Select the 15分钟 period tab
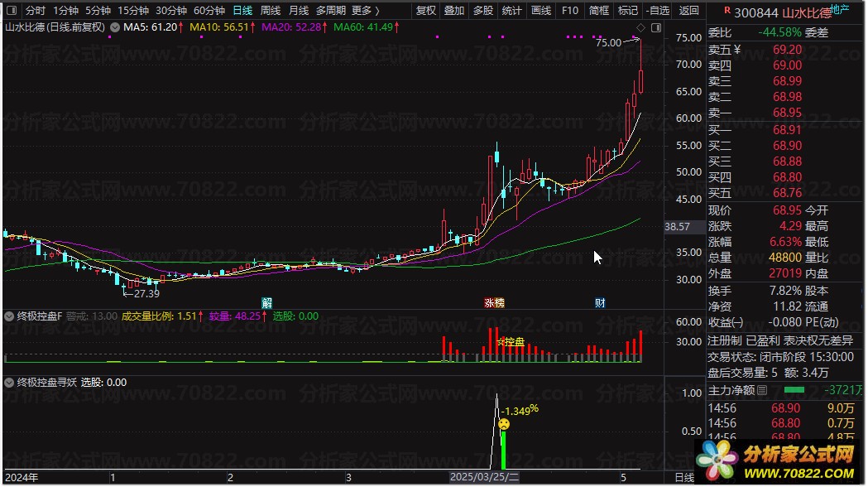Image resolution: width=868 pixels, height=487 pixels. pos(133,11)
